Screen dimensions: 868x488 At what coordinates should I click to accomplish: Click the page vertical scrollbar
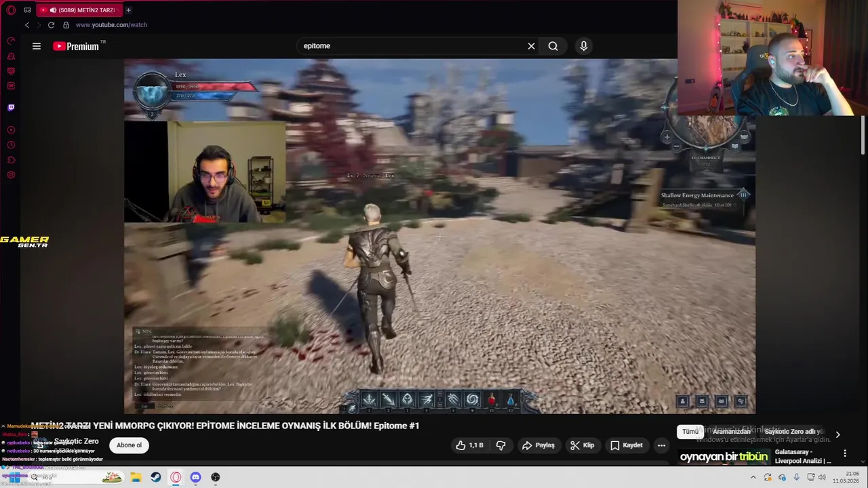(863, 136)
